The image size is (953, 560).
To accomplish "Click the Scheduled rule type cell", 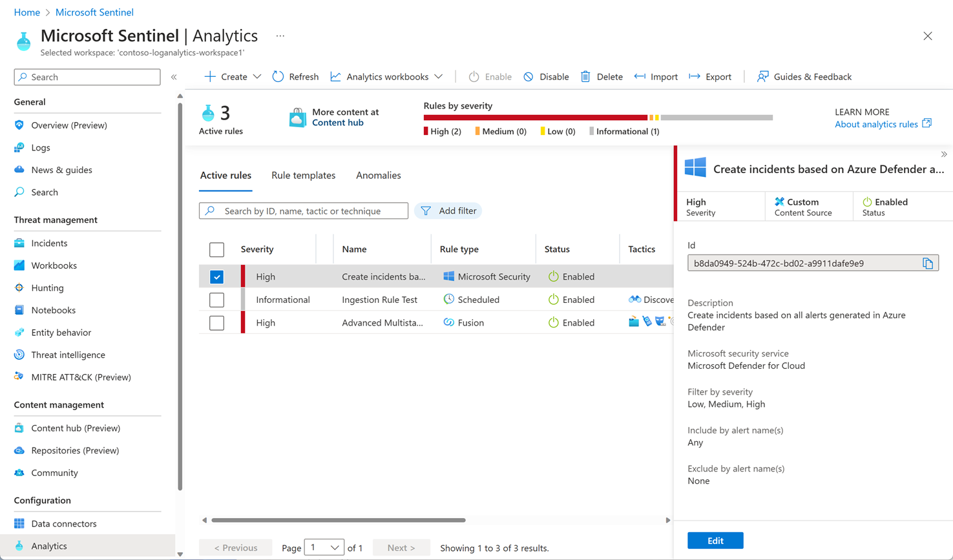I will [x=471, y=300].
